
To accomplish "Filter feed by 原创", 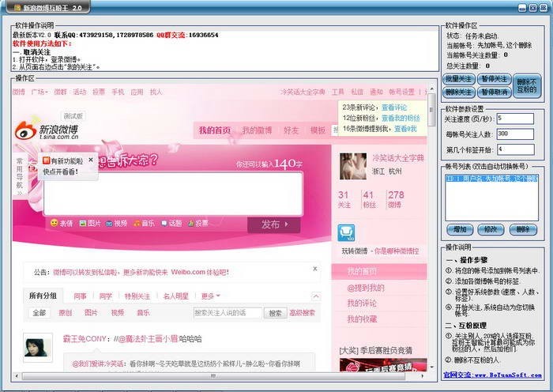I will pyautogui.click(x=66, y=313).
